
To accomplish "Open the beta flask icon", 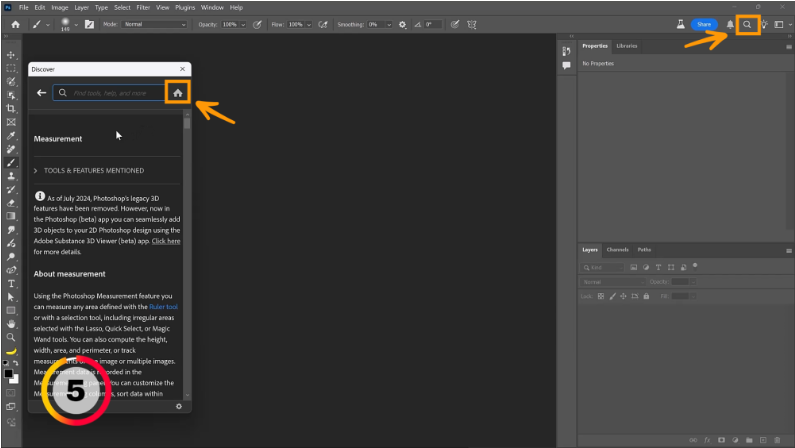I will [x=681, y=24].
